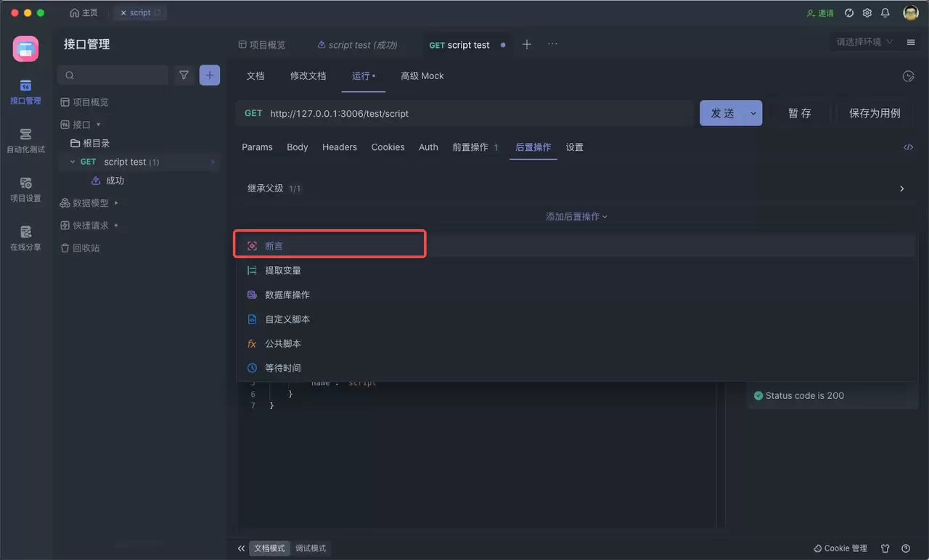
Task: Select 数据库操作 menu option
Action: [577, 295]
